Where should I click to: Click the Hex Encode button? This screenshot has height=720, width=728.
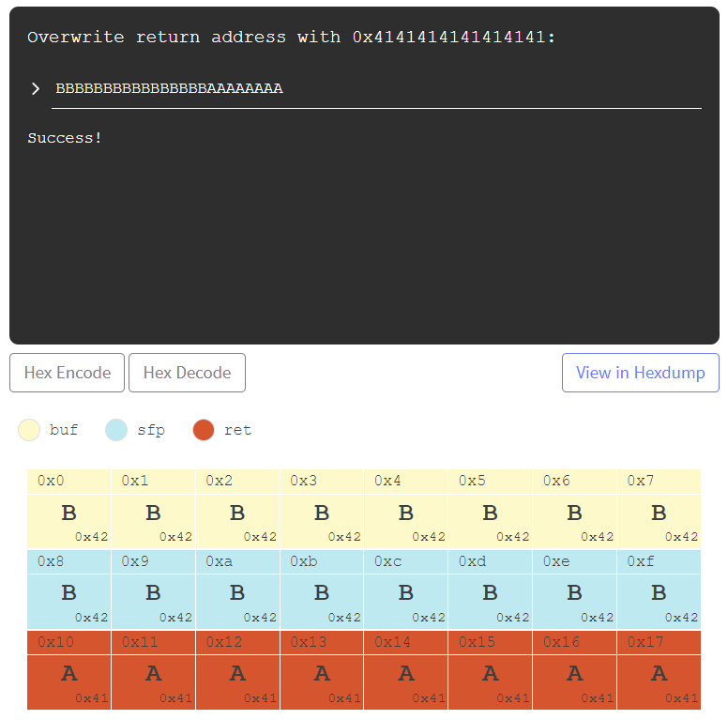pyautogui.click(x=67, y=373)
